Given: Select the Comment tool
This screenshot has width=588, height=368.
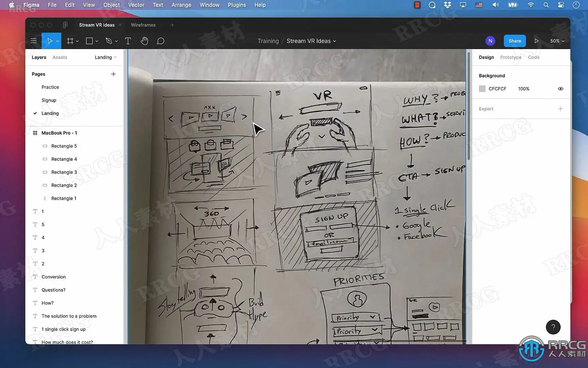Looking at the screenshot, I should point(161,41).
